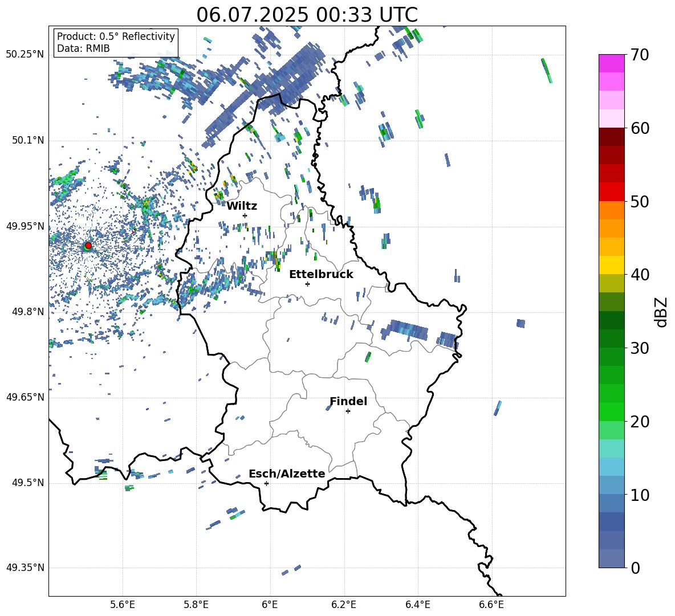Click the yellow colorbar segment at 40 dBZ
The width and height of the screenshot is (675, 616).
pos(612,265)
